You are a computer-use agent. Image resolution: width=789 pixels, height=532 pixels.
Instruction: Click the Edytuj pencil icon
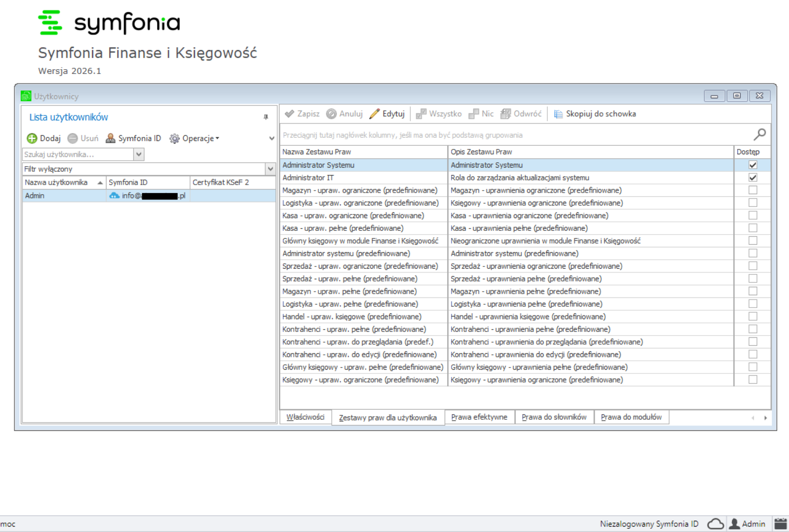click(x=375, y=114)
